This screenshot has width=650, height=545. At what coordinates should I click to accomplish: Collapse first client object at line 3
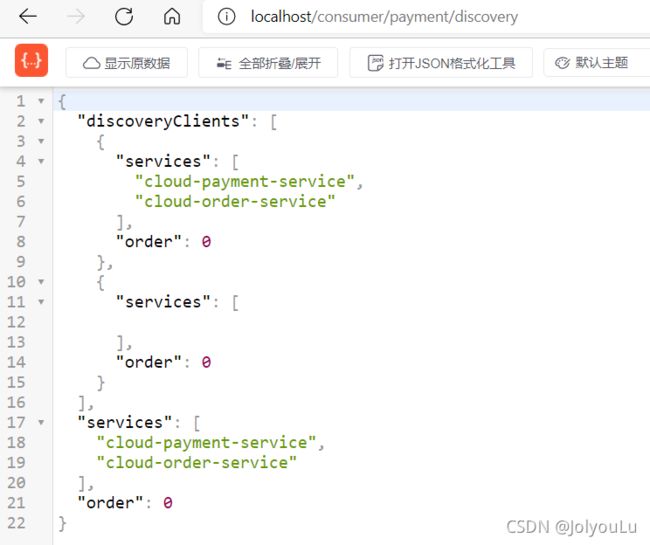pyautogui.click(x=41, y=141)
